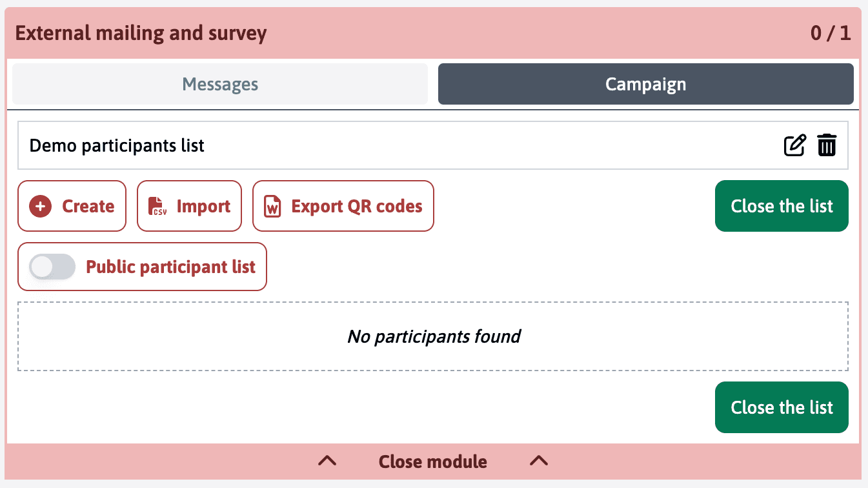The image size is (868, 488).
Task: Click the CSV file icon for Import
Action: click(x=157, y=207)
